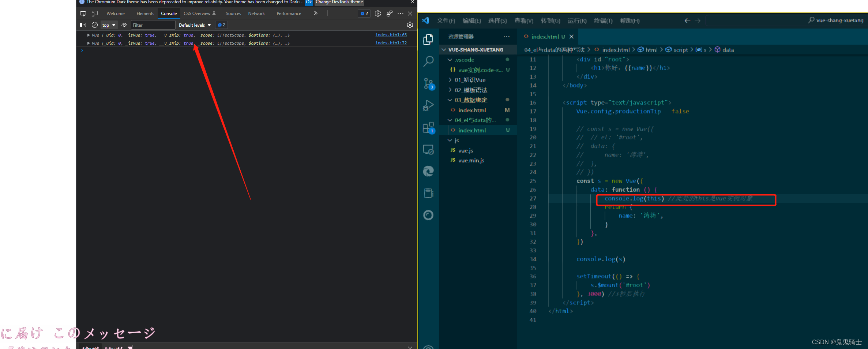The height and width of the screenshot is (349, 868).
Task: Open the issues counter badge in tab bar
Action: (x=364, y=14)
